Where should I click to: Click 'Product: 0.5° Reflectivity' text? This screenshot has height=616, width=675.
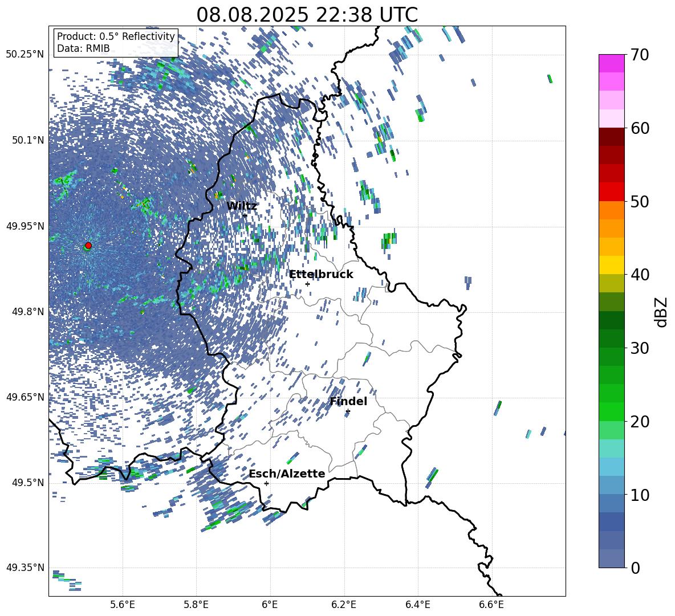pos(116,36)
